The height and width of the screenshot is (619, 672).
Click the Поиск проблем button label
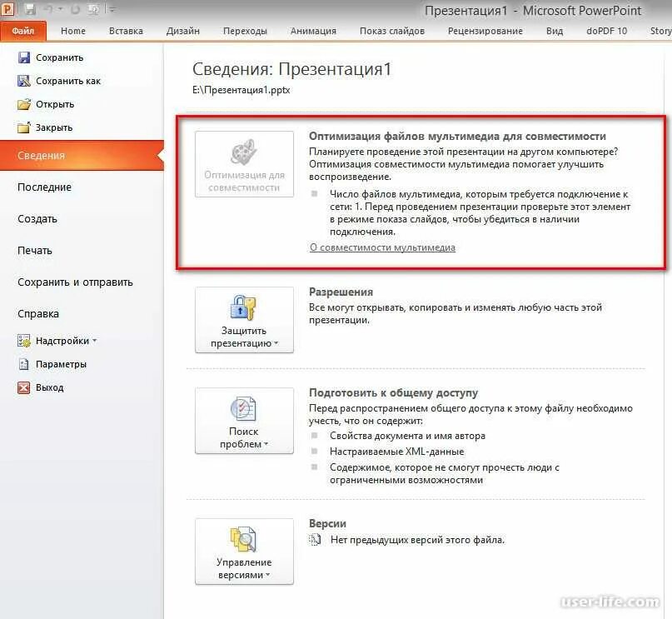click(243, 437)
